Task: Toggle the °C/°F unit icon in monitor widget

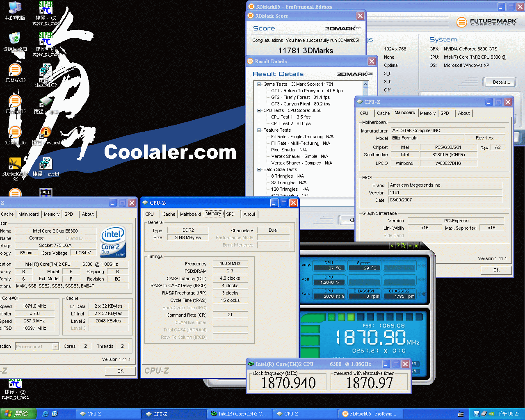Action: [404, 246]
